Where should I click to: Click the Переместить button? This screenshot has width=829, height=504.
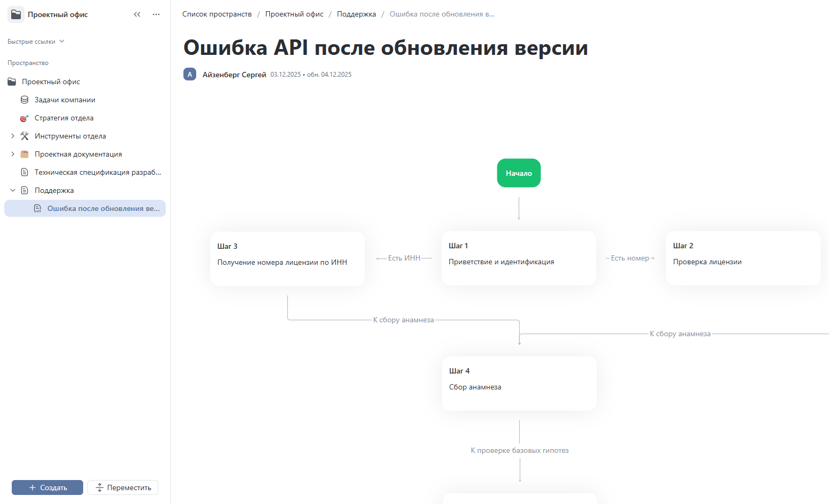click(123, 487)
